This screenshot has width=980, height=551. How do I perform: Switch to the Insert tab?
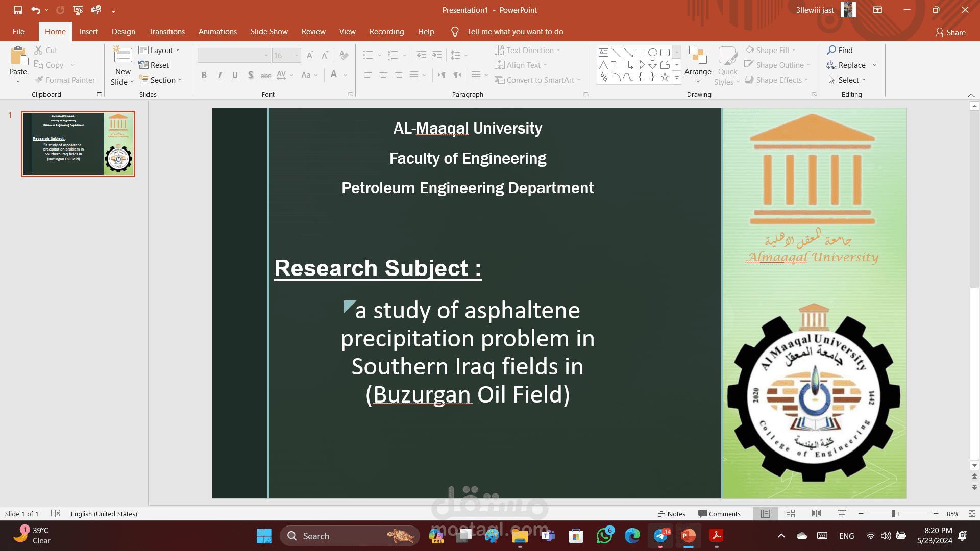pos(88,31)
